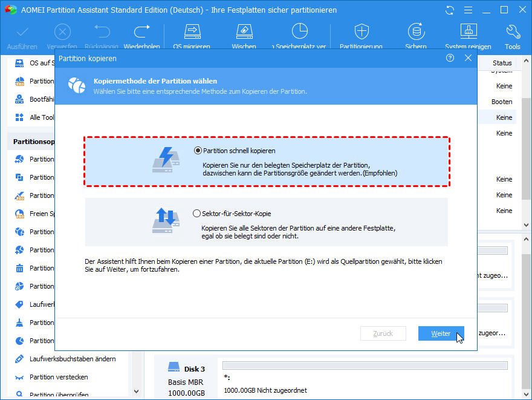The image size is (532, 400).
Task: Click '1000.00GB Nicht zugeordnet' text
Action: (x=265, y=390)
